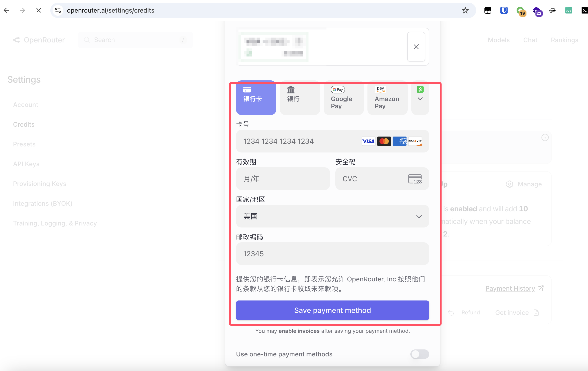Select the 银行卡 card payment tab
The image size is (588, 371).
coord(256,98)
